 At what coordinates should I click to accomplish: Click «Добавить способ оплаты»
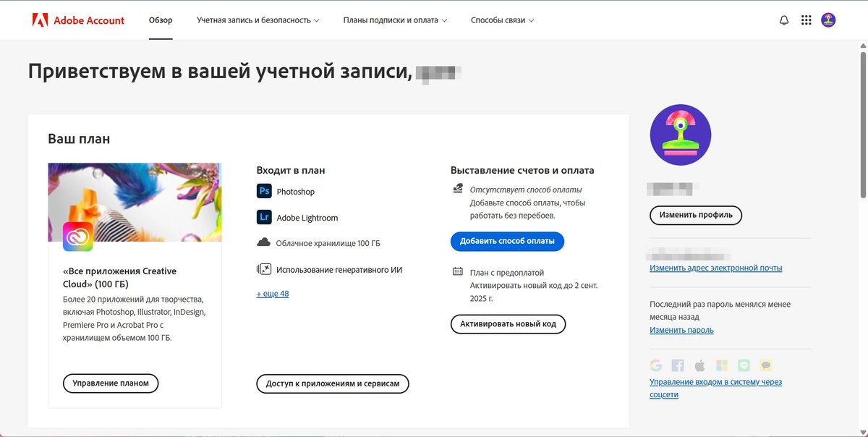click(508, 241)
